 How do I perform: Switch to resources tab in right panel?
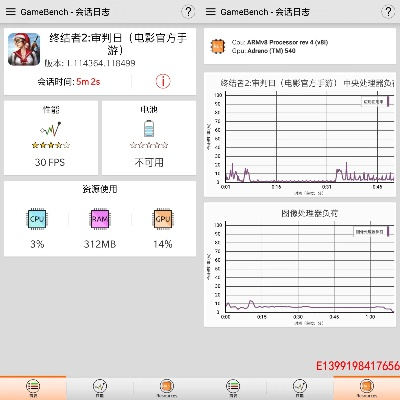[367, 388]
